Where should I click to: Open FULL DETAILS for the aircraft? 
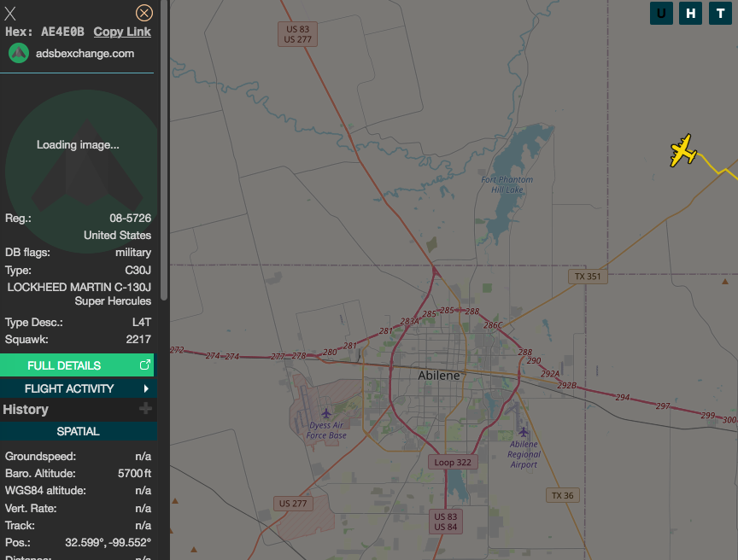77,365
